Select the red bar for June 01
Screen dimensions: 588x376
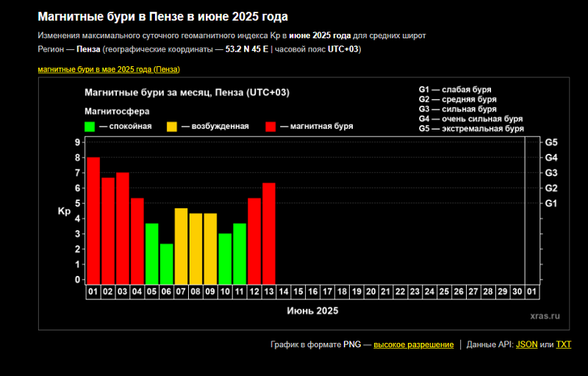point(93,221)
